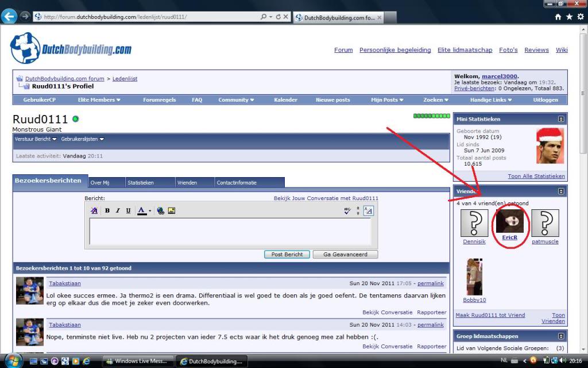Collapse the Groep lidmaatschappen panel

click(560, 336)
